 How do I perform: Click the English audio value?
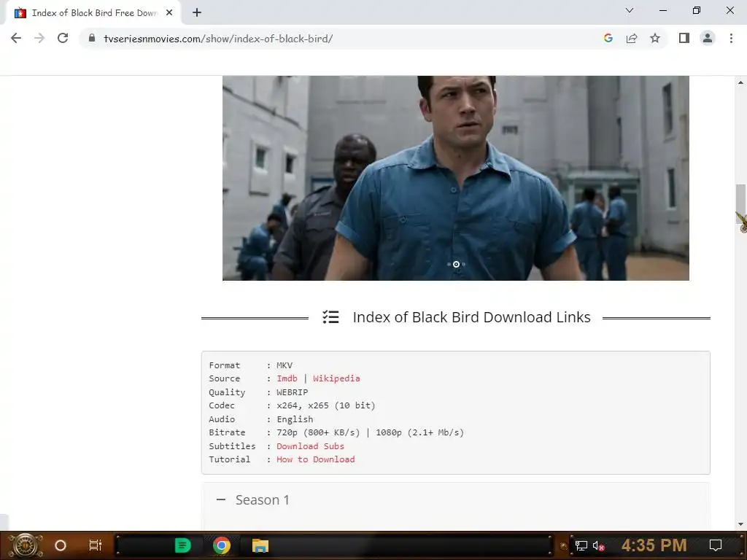(x=295, y=419)
